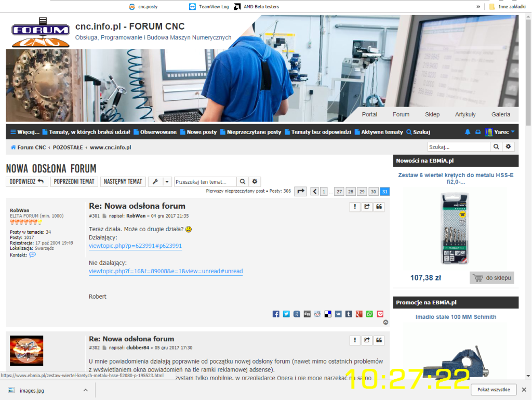
Task: Share post #301 on Delicious
Action: point(328,314)
